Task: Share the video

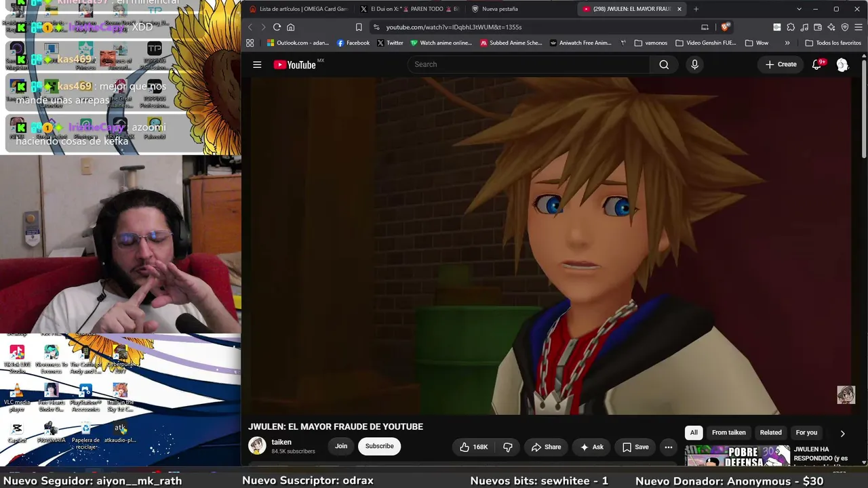Action: tap(546, 447)
